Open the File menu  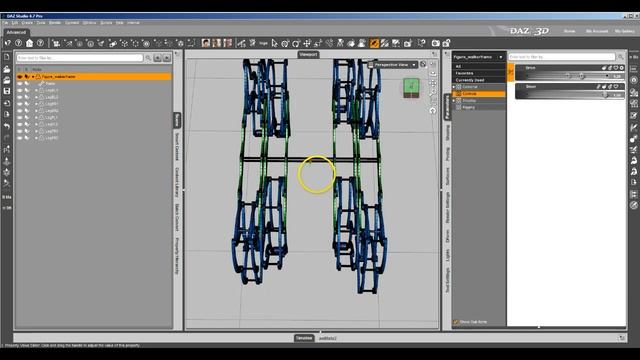(x=5, y=23)
